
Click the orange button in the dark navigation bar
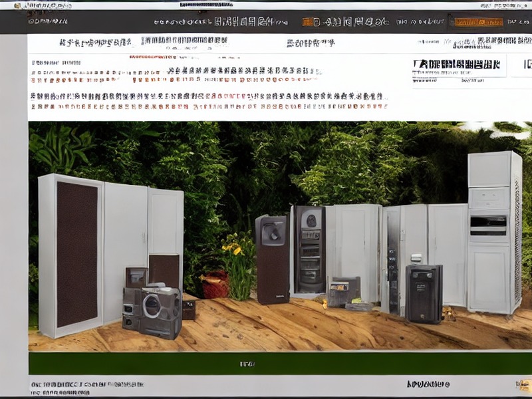pos(478,23)
